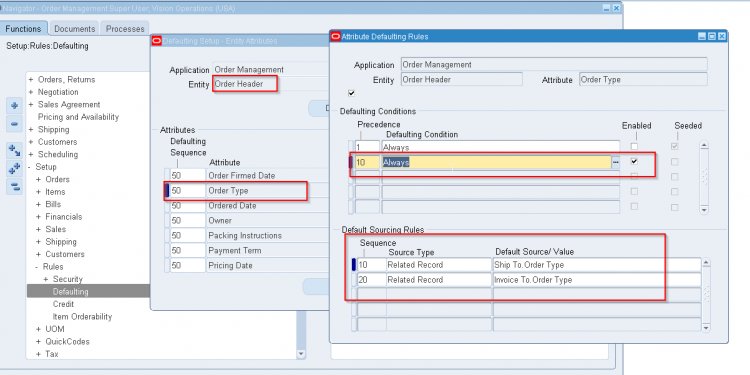Click Seeded checkbox for precedence 1 row
Screen dimensions: 750x375
(674, 146)
